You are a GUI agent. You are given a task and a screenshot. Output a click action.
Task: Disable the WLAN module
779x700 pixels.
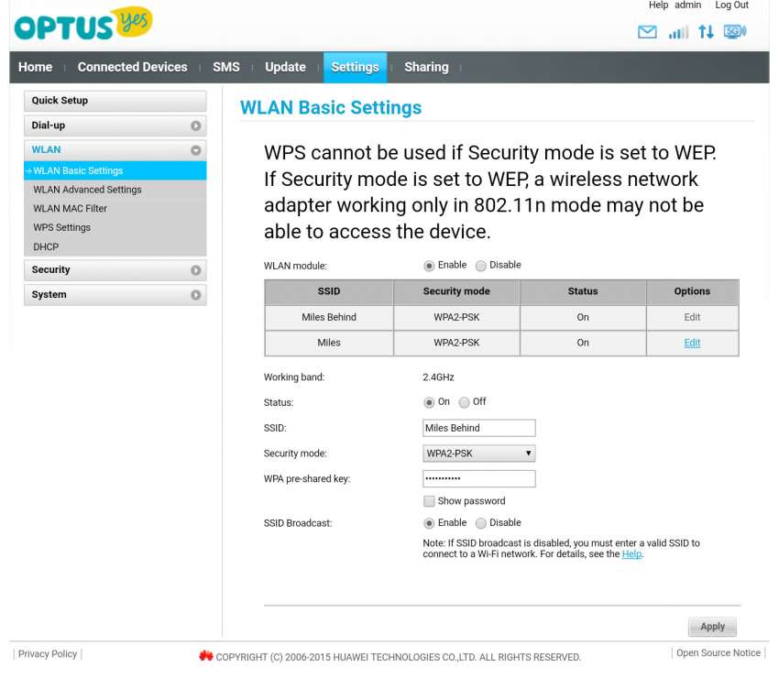[481, 265]
